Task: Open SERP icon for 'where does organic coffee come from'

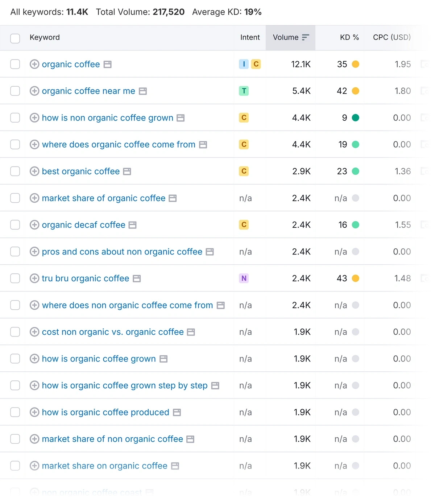Action: pyautogui.click(x=203, y=145)
